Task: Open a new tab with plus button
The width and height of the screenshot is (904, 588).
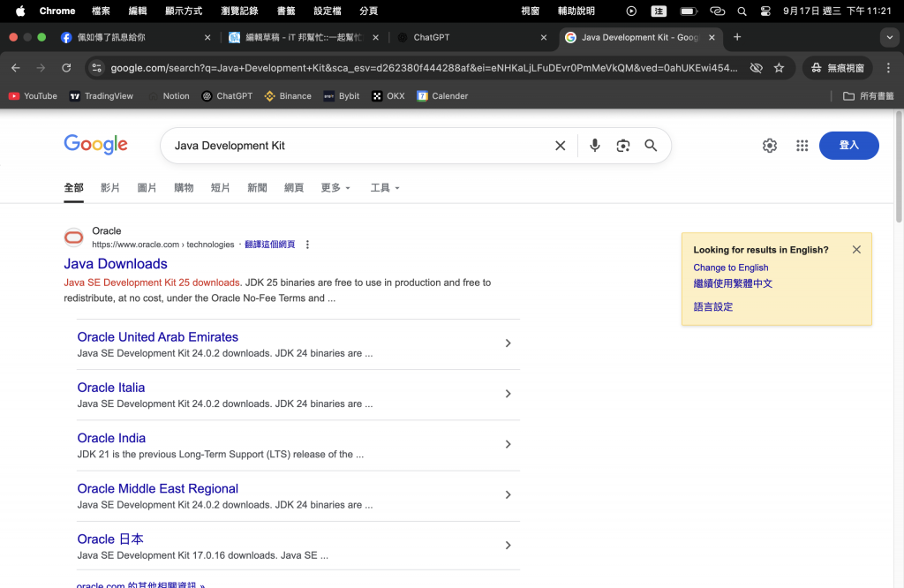Action: coord(737,37)
